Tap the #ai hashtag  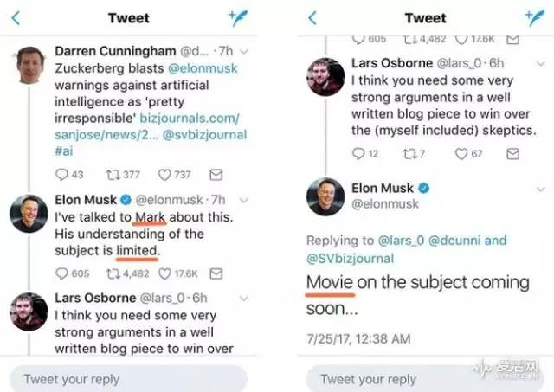tap(64, 151)
